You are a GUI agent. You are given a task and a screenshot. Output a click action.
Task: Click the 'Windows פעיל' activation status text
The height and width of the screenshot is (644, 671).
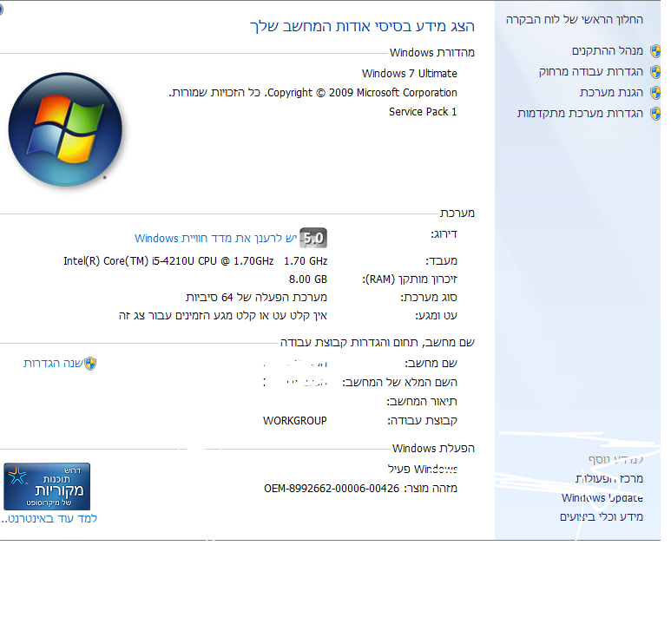click(x=423, y=470)
